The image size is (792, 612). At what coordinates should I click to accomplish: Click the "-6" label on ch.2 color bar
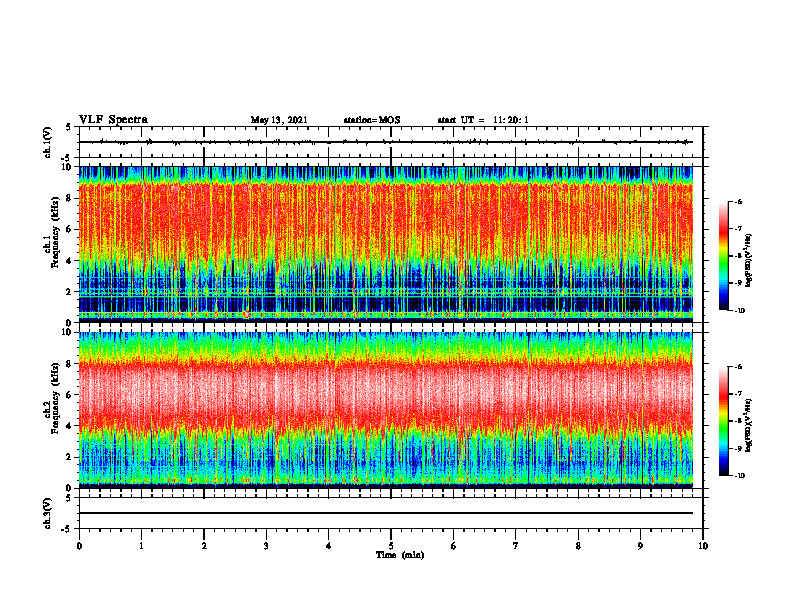tap(738, 367)
